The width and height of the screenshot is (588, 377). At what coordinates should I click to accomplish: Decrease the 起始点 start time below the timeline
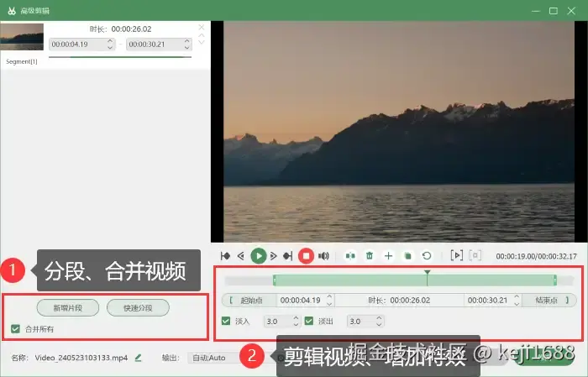[x=329, y=303]
